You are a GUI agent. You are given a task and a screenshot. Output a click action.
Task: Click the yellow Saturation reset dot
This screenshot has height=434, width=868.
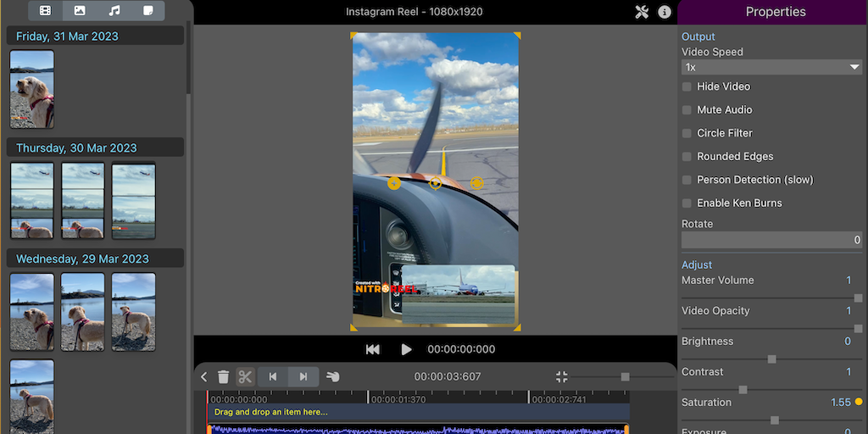tap(859, 402)
